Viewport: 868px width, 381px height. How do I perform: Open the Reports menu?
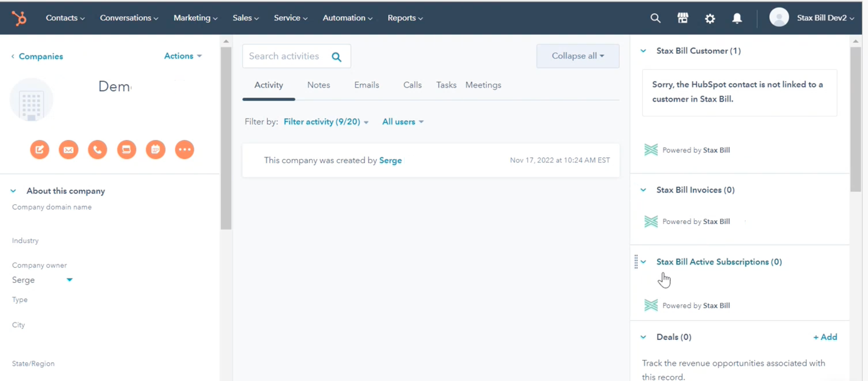click(405, 18)
